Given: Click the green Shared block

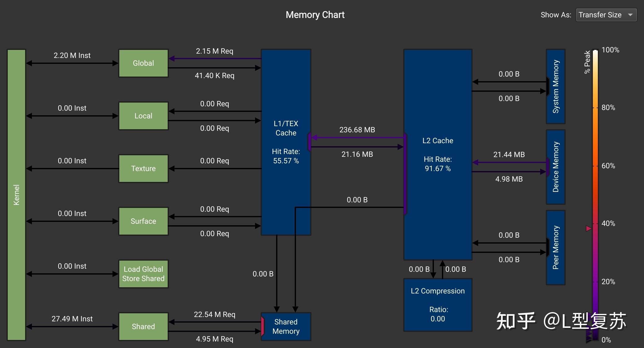Looking at the screenshot, I should [x=143, y=327].
